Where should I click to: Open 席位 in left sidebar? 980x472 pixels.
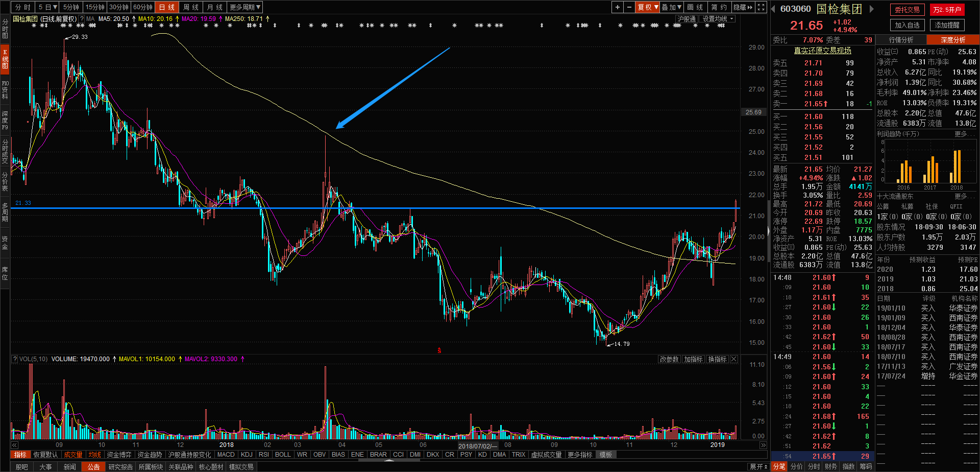coord(5,273)
